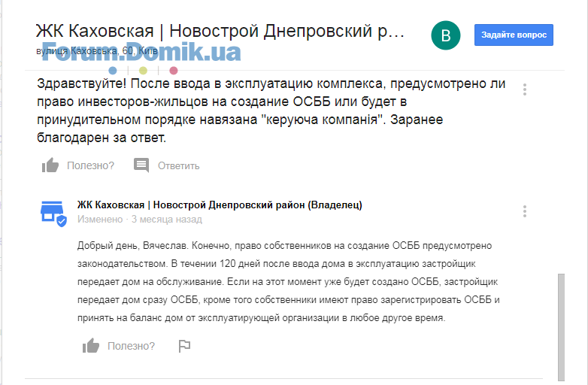Image resolution: width=588 pixels, height=385 pixels.
Task: Click the "Задайте вопрос" button
Action: click(x=514, y=35)
